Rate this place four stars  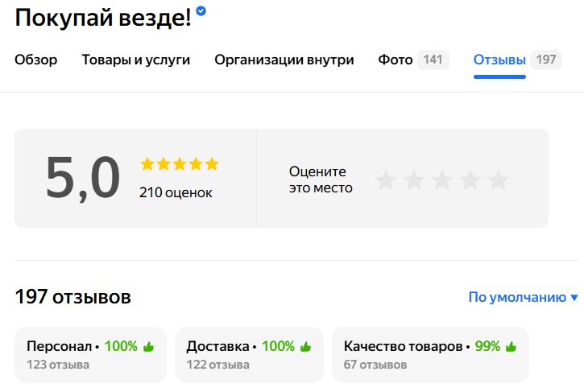[470, 180]
